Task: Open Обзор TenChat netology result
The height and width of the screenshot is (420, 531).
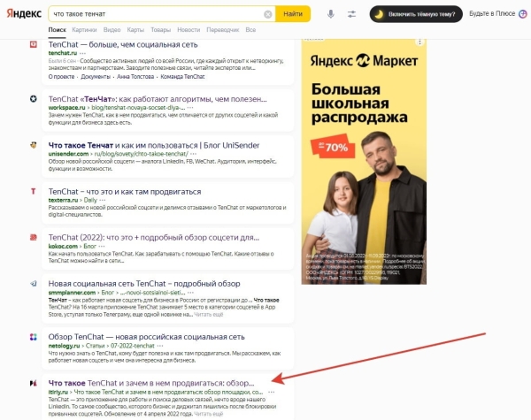Action: (x=146, y=337)
